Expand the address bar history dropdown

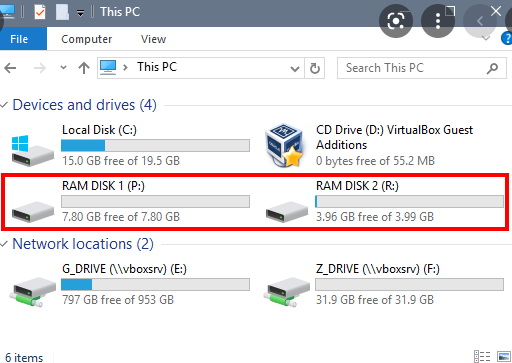coord(295,69)
